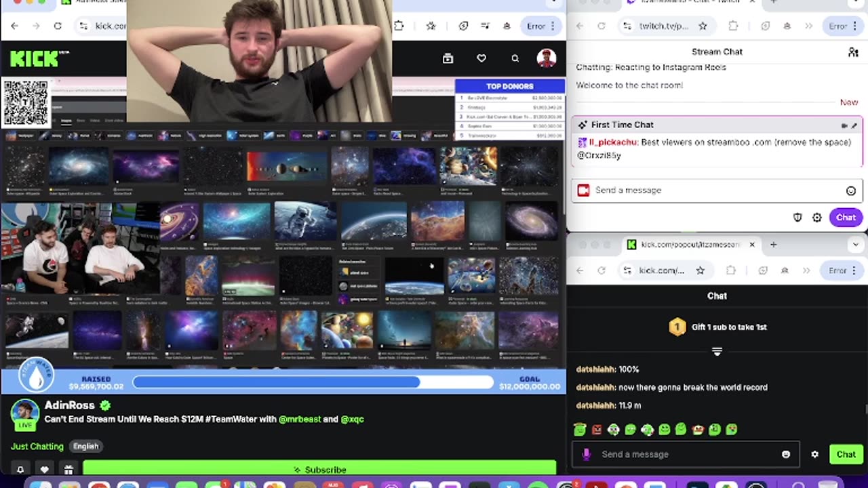Collapse the gift leaderboard with the chevron handle
This screenshot has width=868, height=488.
[x=717, y=352]
